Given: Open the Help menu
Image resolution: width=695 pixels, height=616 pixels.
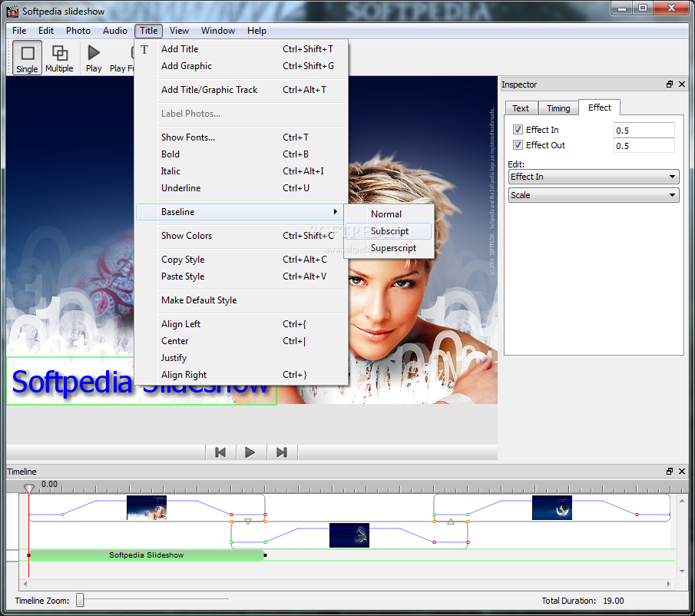Looking at the screenshot, I should 256,31.
